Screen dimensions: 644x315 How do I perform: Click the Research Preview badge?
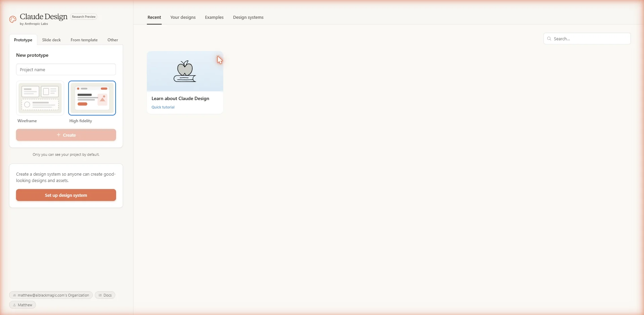tap(84, 17)
